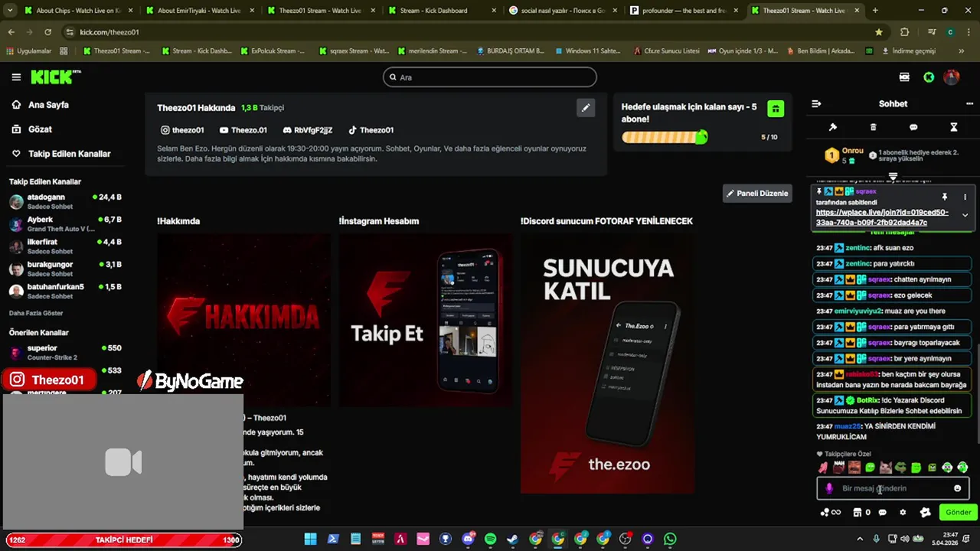
Task: Unpin the pinned sqraex message
Action: [945, 197]
